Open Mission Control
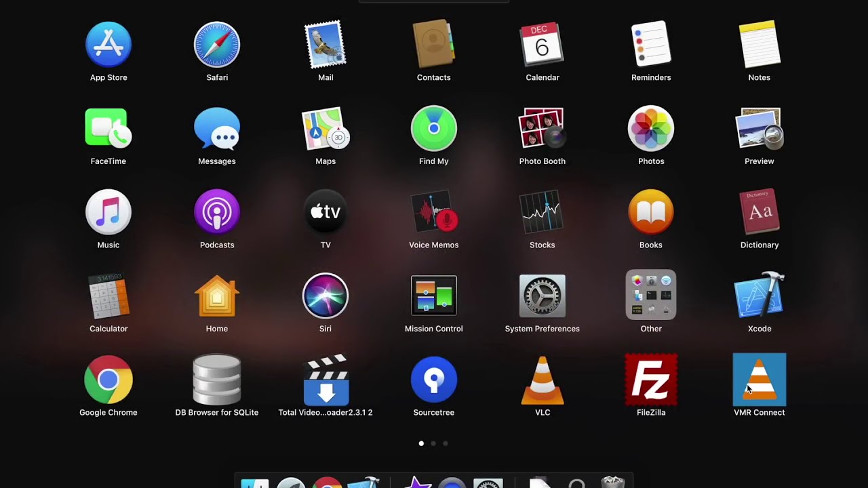 (434, 296)
